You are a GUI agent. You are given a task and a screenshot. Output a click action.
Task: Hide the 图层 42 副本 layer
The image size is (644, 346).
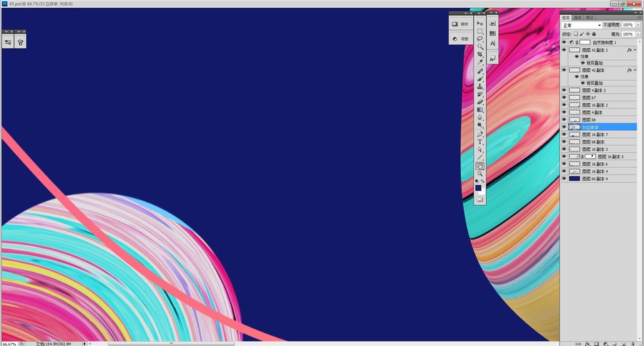point(564,70)
